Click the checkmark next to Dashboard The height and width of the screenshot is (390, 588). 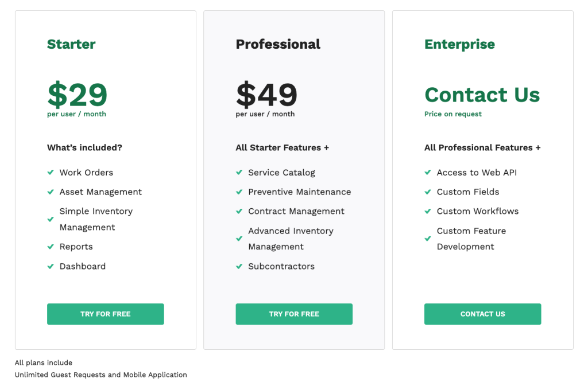[x=51, y=267]
